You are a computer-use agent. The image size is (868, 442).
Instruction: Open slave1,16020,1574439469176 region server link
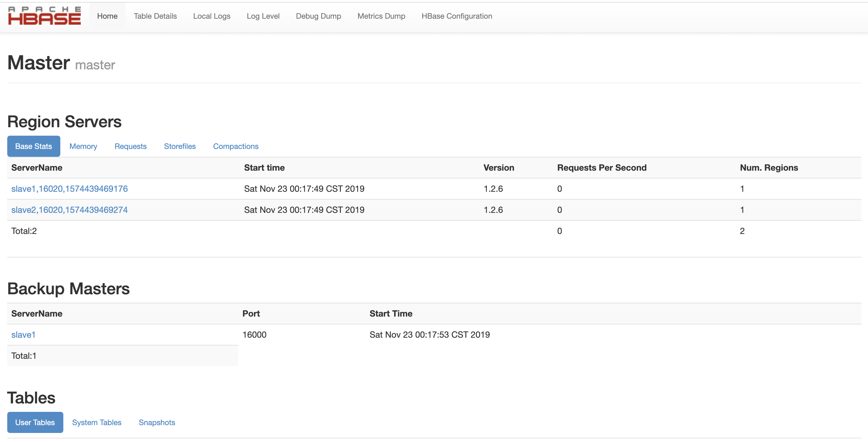click(69, 189)
